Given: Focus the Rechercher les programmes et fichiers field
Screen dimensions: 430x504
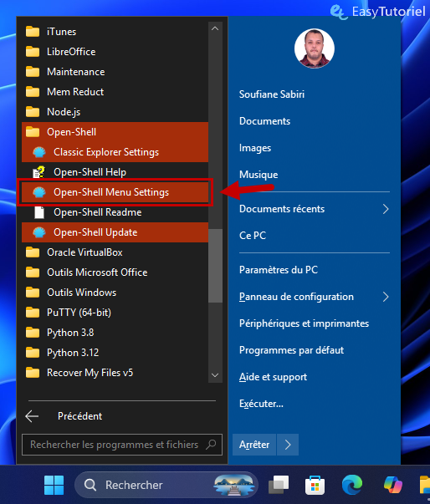Looking at the screenshot, I should point(122,445).
